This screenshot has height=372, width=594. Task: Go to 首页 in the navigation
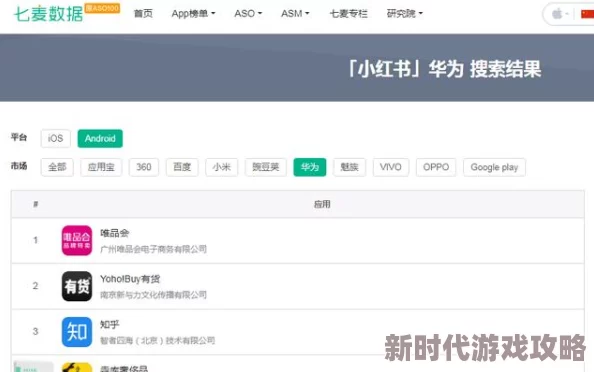pyautogui.click(x=143, y=14)
